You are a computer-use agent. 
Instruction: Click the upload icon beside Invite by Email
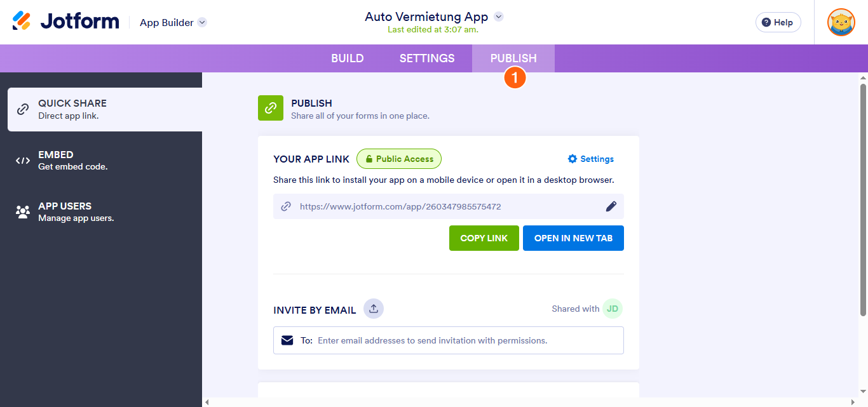[374, 309]
